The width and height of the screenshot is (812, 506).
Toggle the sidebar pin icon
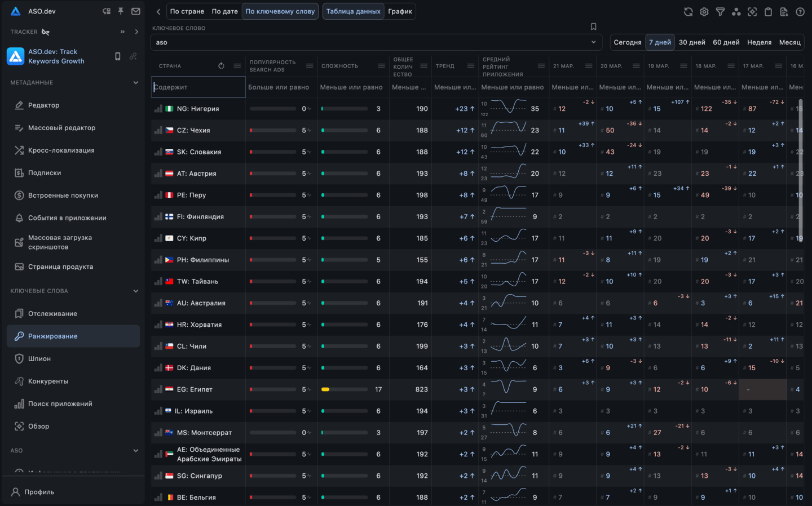coord(121,11)
